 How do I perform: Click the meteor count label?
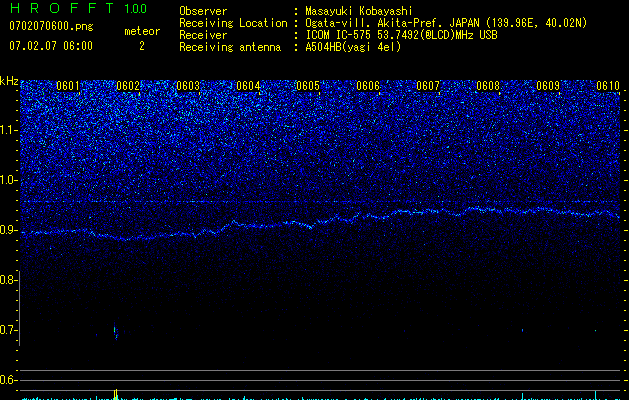(141, 31)
